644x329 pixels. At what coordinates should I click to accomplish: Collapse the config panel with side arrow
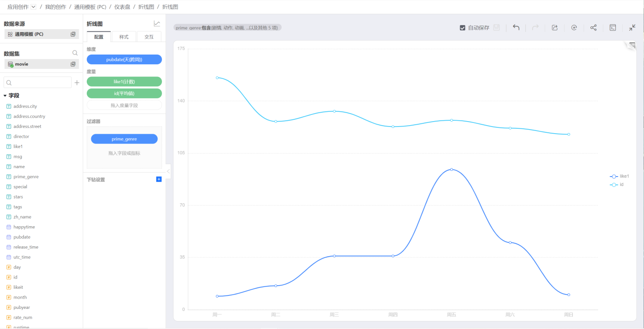pyautogui.click(x=168, y=171)
